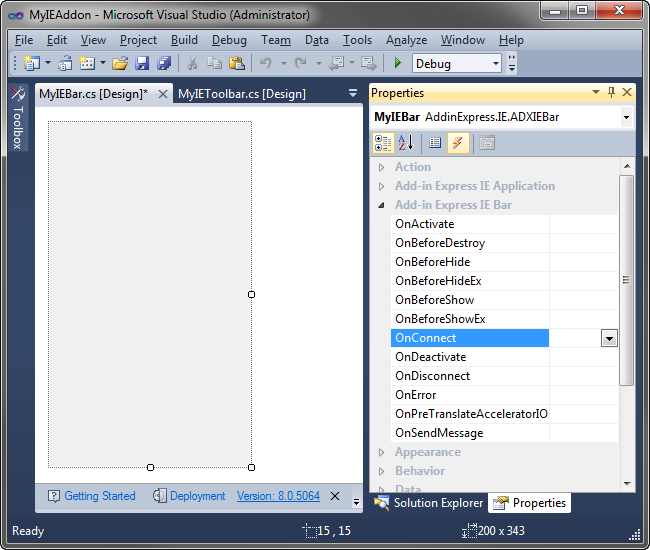Select the Properties bottom tab
The image size is (650, 550).
529,503
